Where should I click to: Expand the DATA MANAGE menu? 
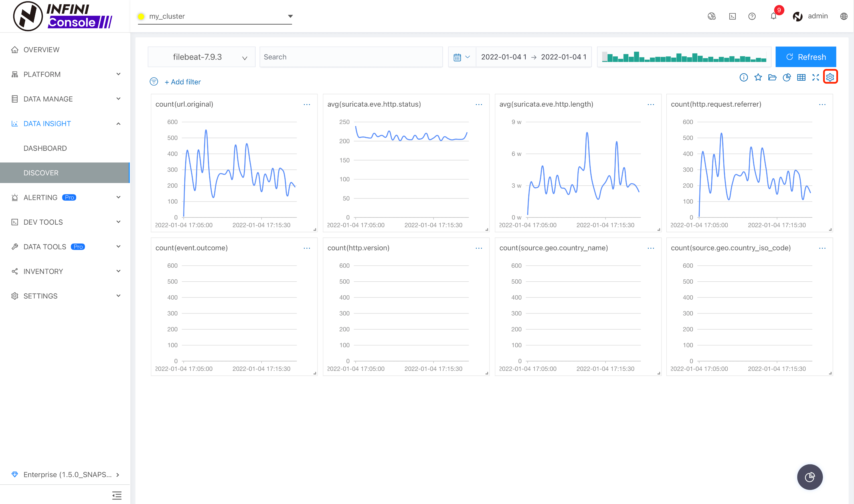pyautogui.click(x=65, y=99)
